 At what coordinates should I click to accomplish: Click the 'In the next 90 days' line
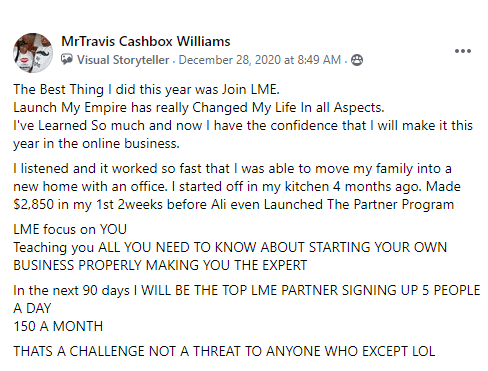pos(247,290)
